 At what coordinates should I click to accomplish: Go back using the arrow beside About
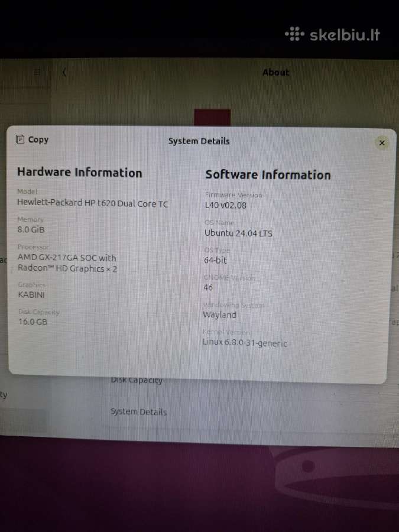64,72
